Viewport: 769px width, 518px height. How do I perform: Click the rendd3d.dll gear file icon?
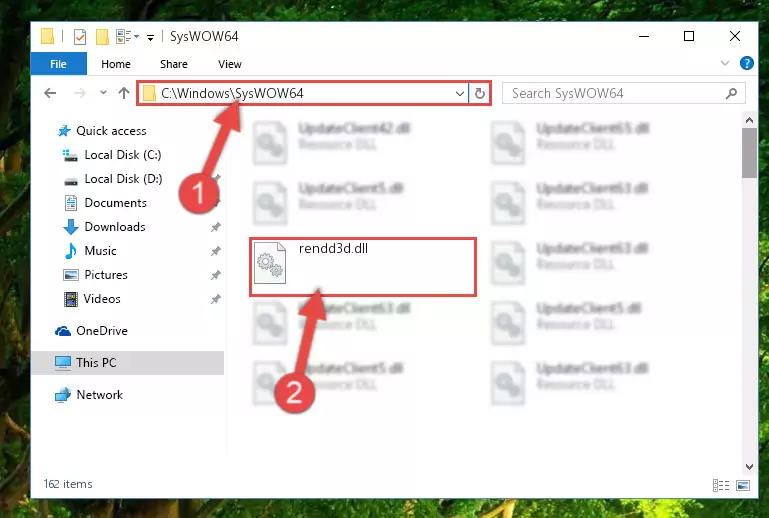(270, 263)
